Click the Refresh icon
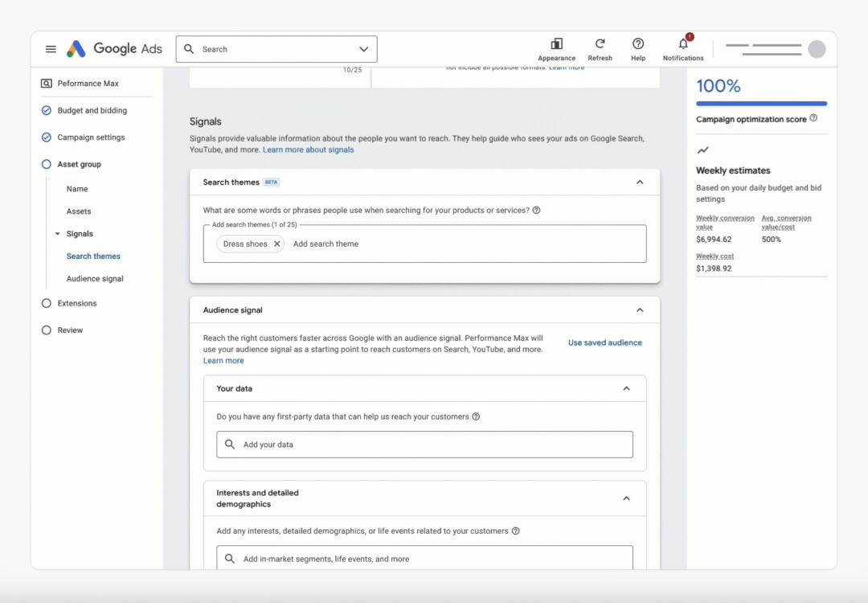Viewport: 868px width, 603px height. pyautogui.click(x=600, y=43)
